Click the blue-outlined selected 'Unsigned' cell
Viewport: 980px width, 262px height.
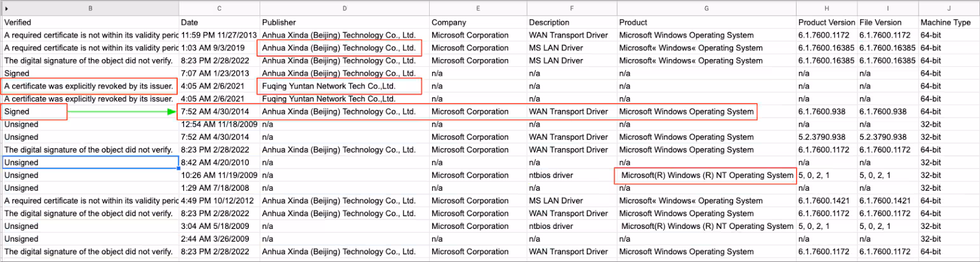90,163
